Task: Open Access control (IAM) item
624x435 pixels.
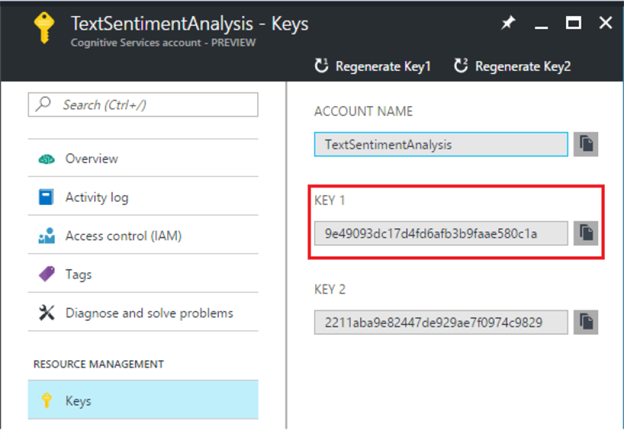Action: (x=143, y=235)
